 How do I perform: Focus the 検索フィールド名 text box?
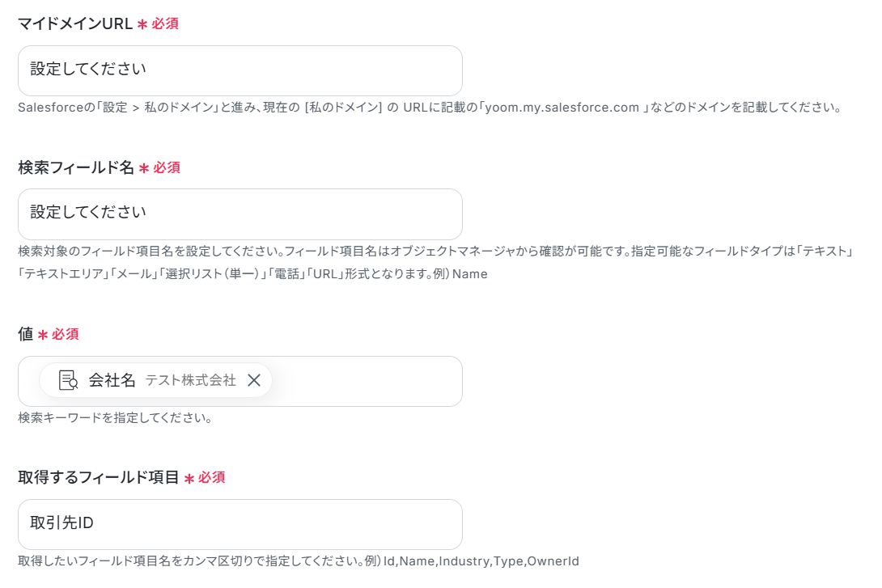[240, 214]
